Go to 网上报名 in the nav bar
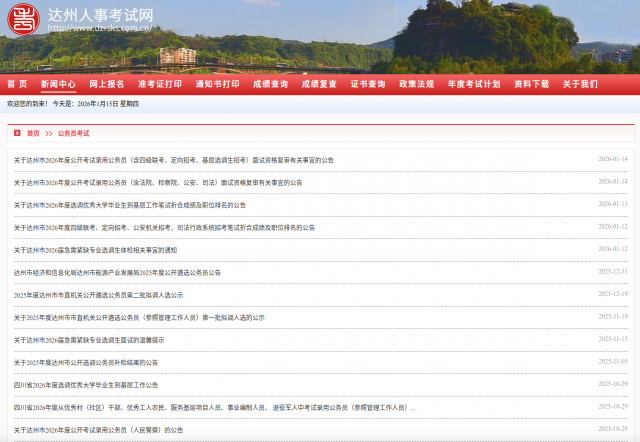Screen dimensions: 640x442 coord(107,84)
